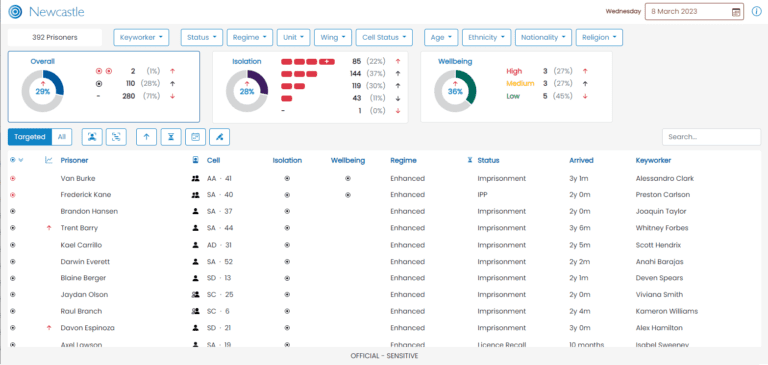
Task: Click the red target icon on Van Burke row
Action: [13, 179]
